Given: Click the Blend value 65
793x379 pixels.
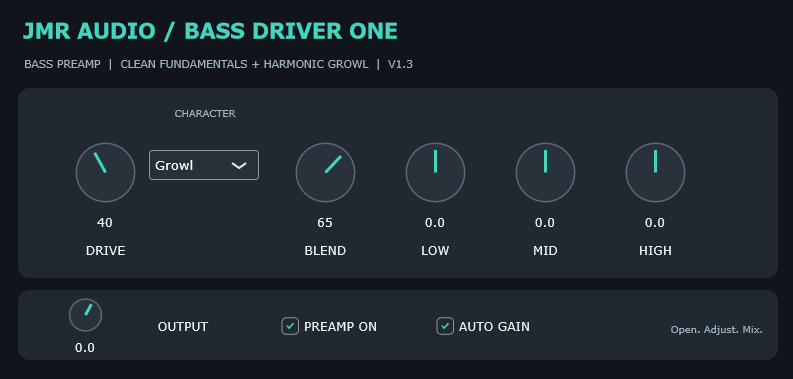Looking at the screenshot, I should point(325,223).
